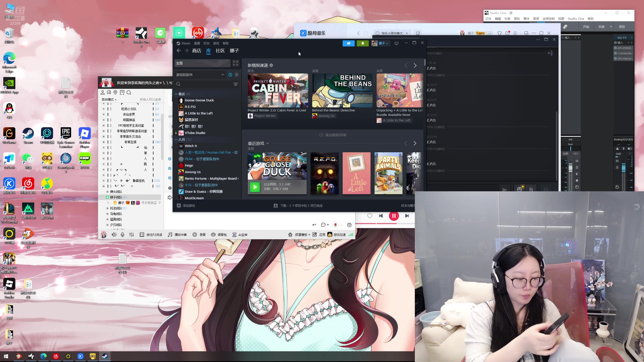Solo the Analog1(1)+2(1) output channel
Viewport: 644px width, 362px height.
tap(617, 167)
